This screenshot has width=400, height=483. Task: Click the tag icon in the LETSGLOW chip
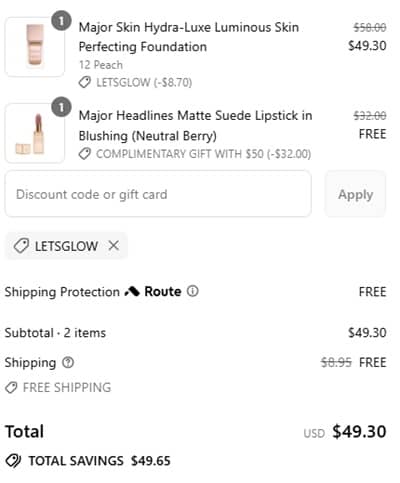[x=21, y=246]
